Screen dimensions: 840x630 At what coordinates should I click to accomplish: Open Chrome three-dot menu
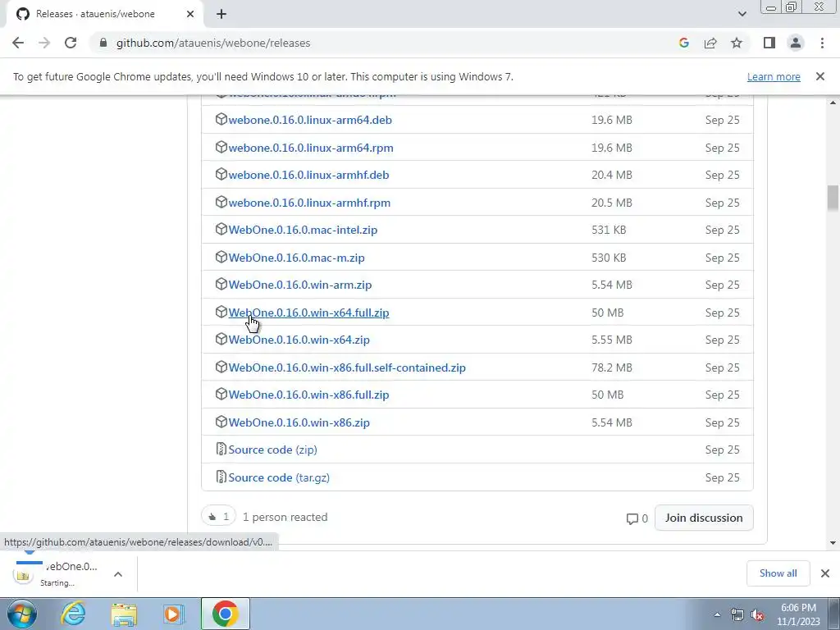[x=822, y=43]
